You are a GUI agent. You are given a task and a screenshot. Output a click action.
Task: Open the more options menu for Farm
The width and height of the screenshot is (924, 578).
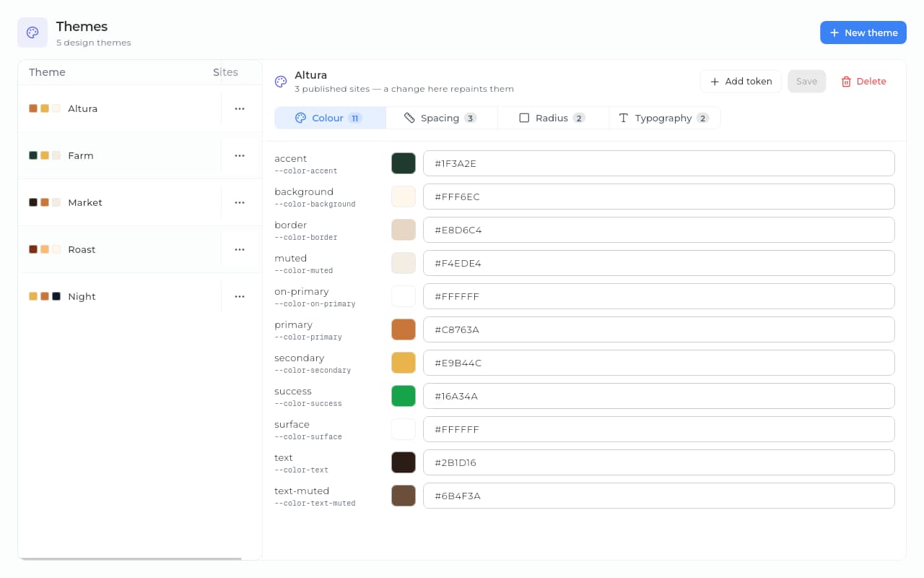tap(240, 155)
